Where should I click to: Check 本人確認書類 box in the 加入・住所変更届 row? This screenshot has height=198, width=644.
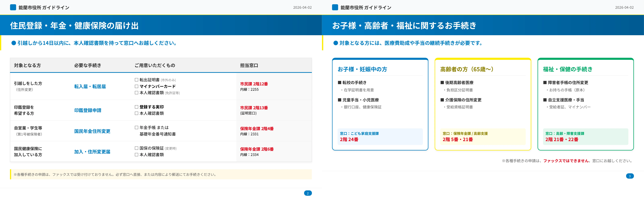coord(137,155)
